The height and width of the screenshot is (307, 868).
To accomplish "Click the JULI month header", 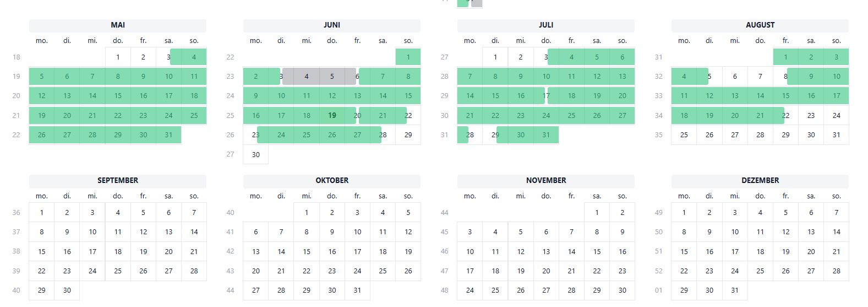I will click(x=546, y=25).
